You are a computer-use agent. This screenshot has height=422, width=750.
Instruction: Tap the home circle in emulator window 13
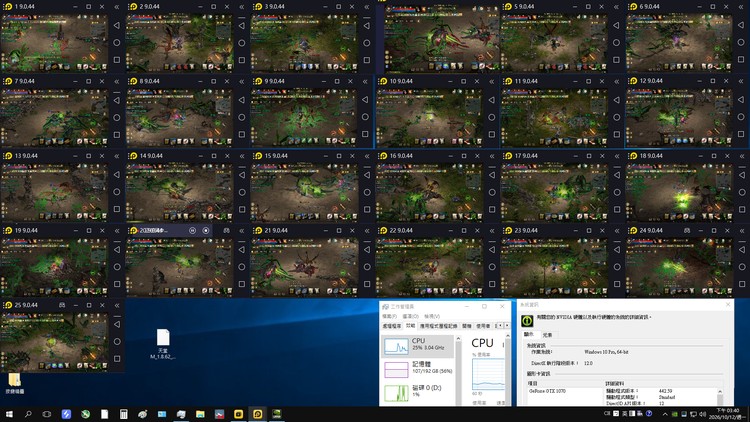pyautogui.click(x=117, y=192)
